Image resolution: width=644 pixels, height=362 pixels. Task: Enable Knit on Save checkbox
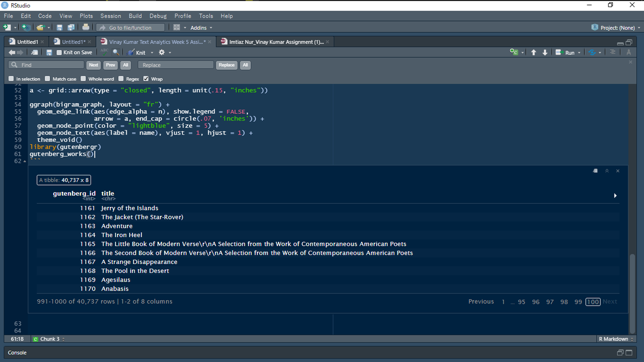[60, 53]
